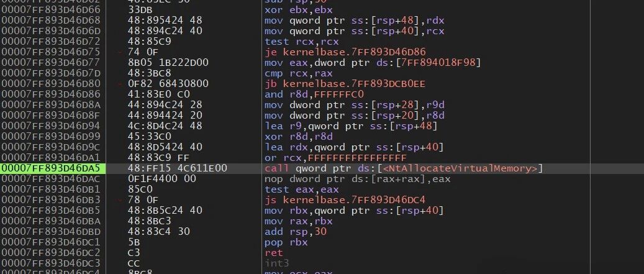Select address 00007FF893D46D9C
Screen dimensions: 644x274
[x=51, y=147]
